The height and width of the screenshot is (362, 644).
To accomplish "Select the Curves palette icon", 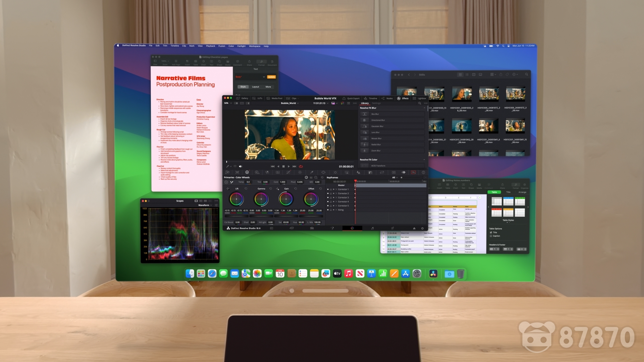I will [288, 172].
